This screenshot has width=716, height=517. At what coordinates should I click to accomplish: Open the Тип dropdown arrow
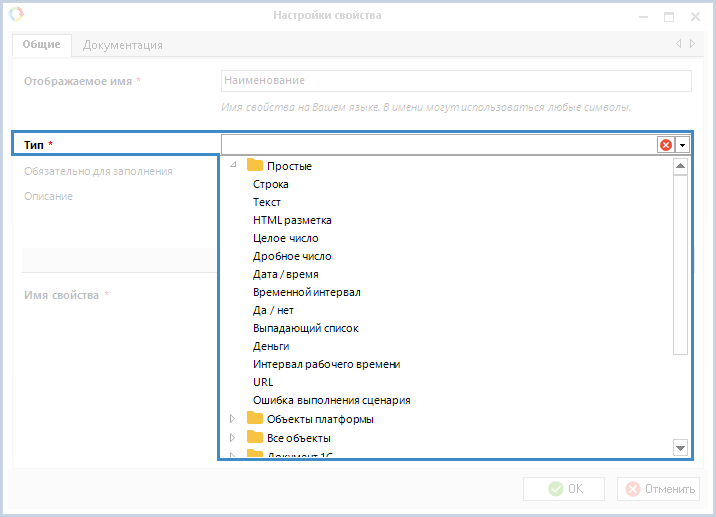coord(682,145)
